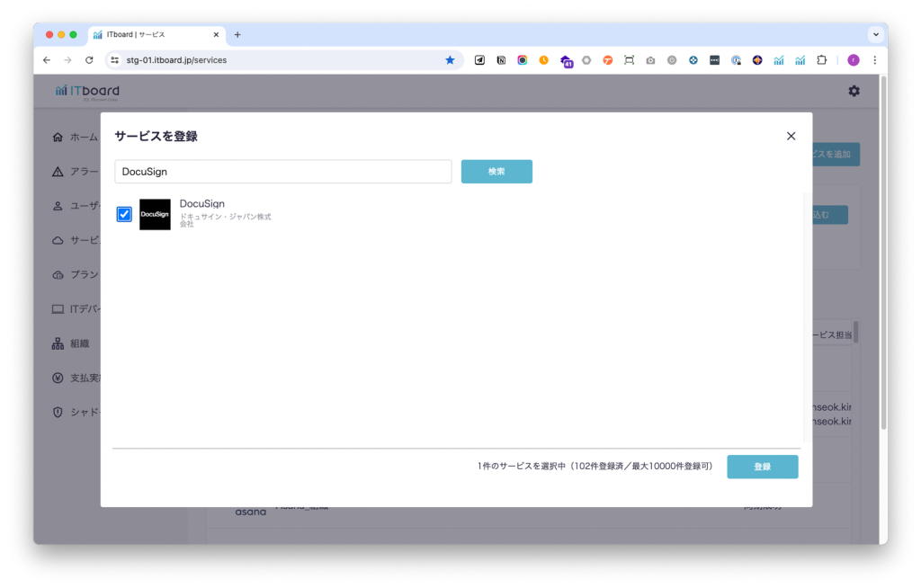Open alerts via warning triangle icon
This screenshot has height=588, width=921.
(x=58, y=172)
